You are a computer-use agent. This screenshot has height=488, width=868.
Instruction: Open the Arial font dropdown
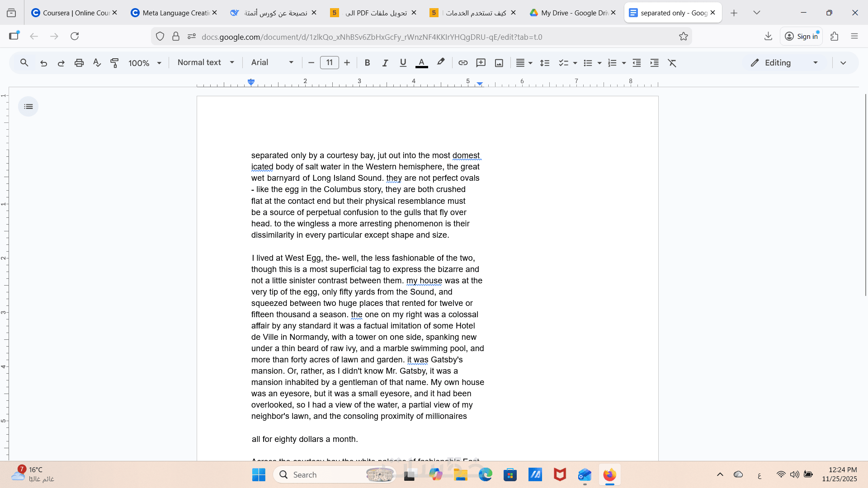[272, 62]
